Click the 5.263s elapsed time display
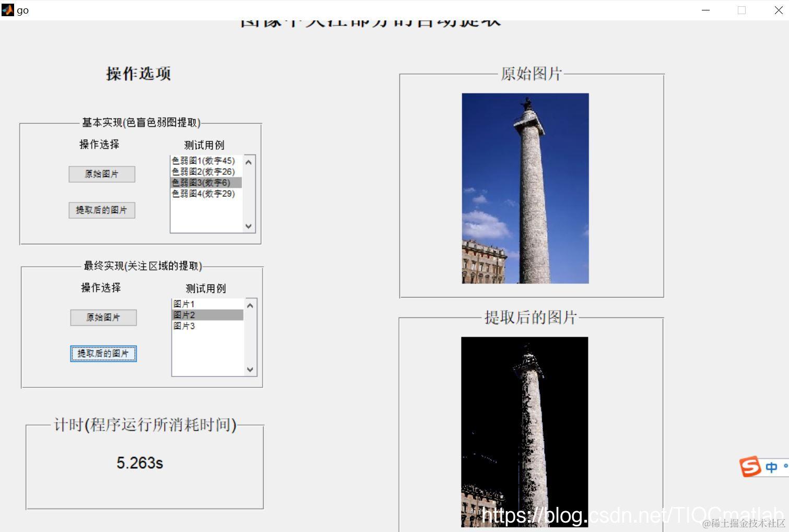Image resolution: width=789 pixels, height=532 pixels. pyautogui.click(x=139, y=463)
